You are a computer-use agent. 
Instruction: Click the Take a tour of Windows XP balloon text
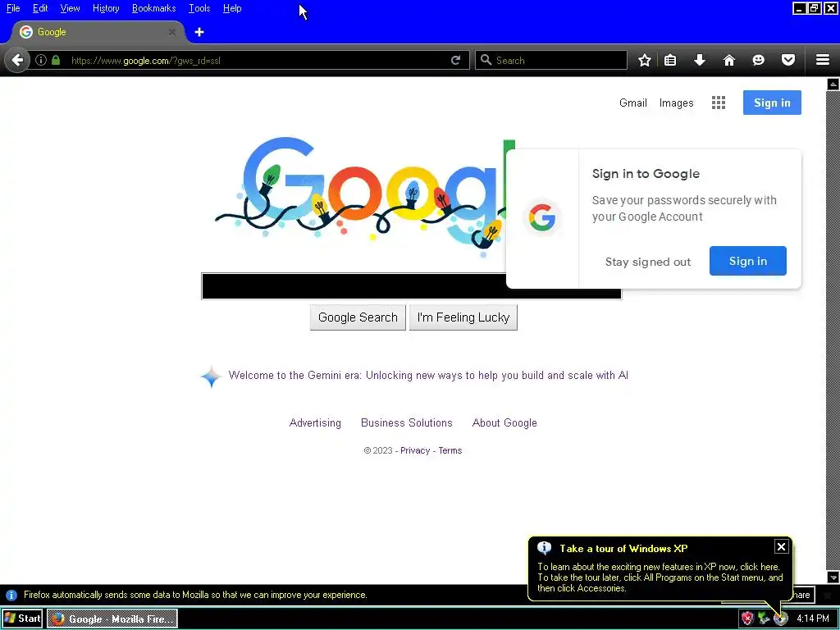(623, 549)
